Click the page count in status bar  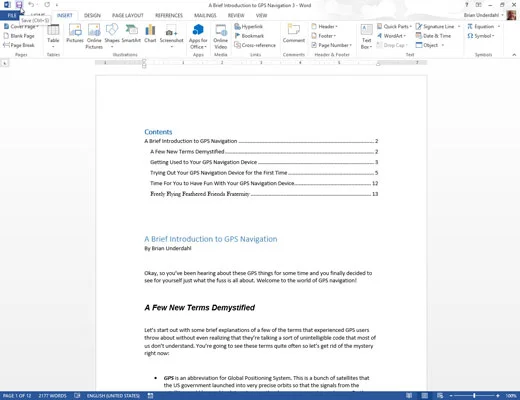pos(17,396)
